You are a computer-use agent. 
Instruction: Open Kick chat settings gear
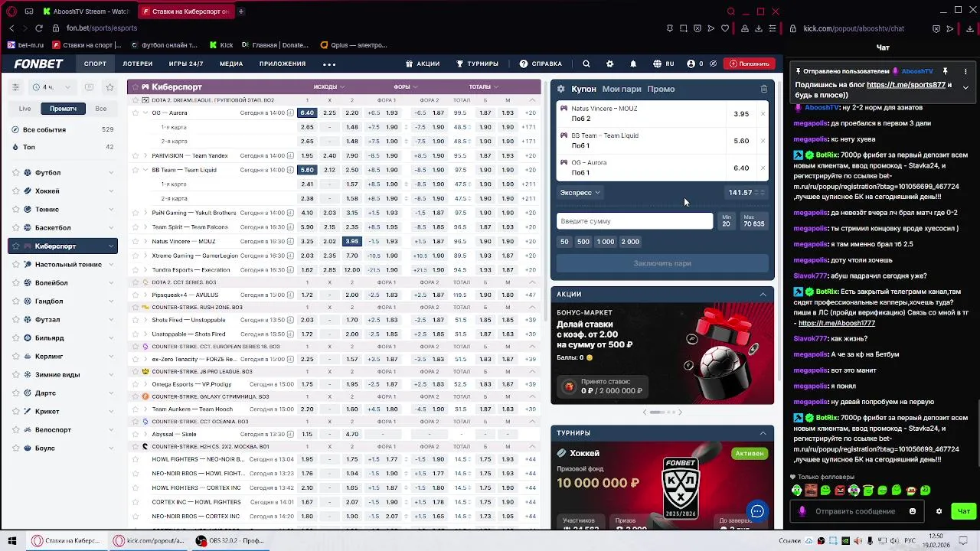pos(939,511)
